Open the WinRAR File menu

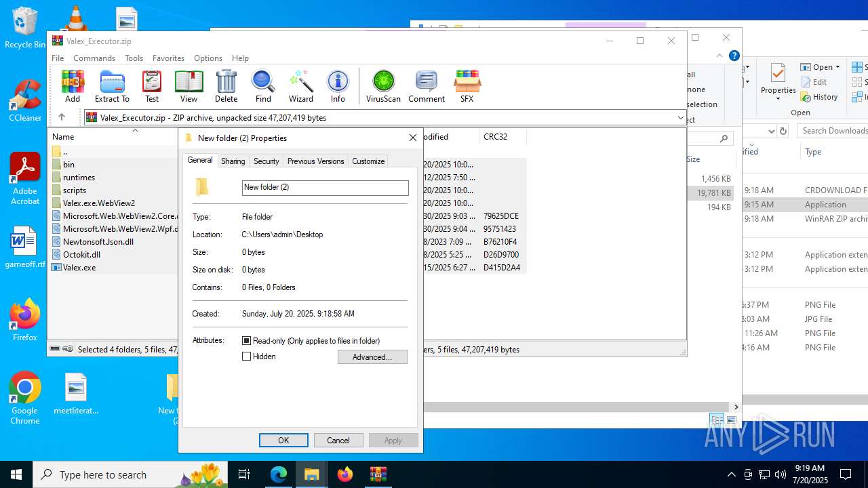click(x=58, y=58)
